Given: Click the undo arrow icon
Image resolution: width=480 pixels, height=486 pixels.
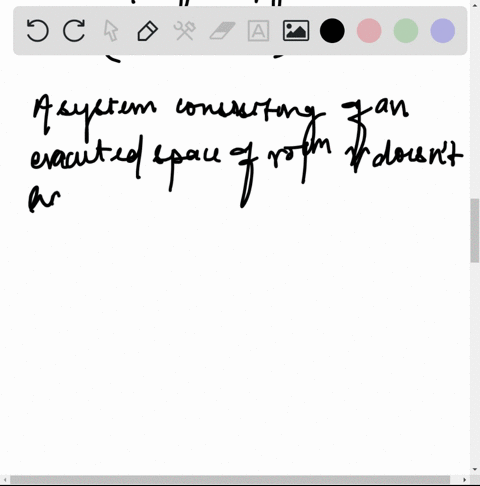Looking at the screenshot, I should [37, 31].
